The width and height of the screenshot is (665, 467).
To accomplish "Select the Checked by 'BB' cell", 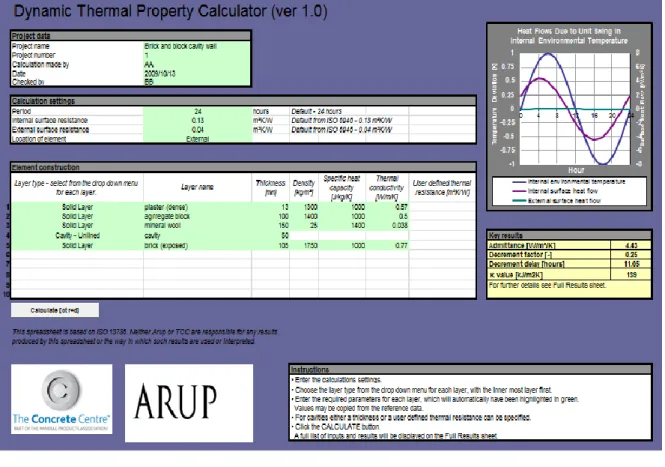I will [x=197, y=82].
